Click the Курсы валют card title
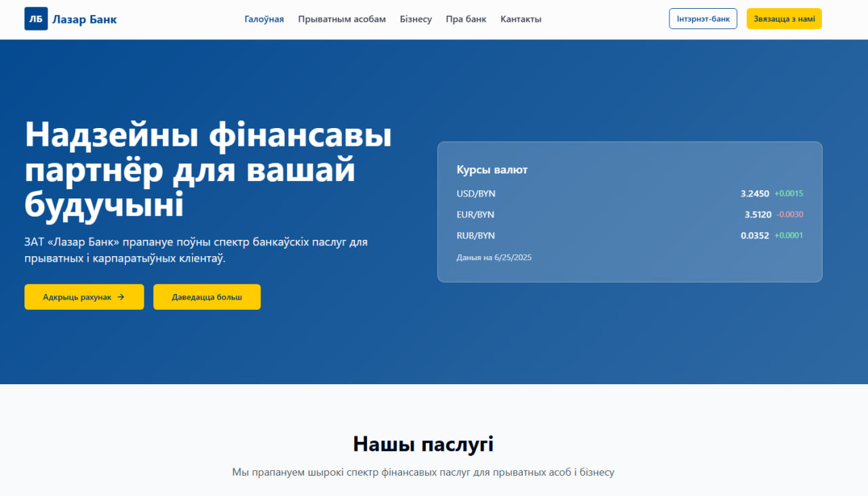The height and width of the screenshot is (496, 868). (492, 170)
